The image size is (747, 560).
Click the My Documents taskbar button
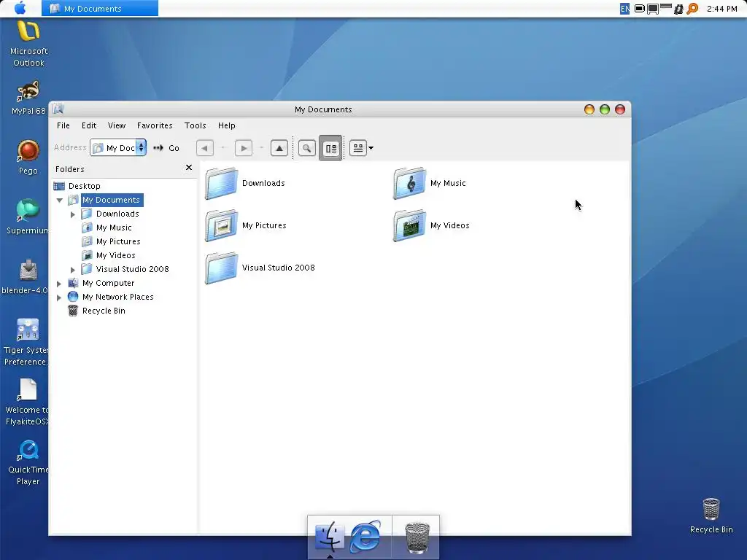pyautogui.click(x=99, y=8)
